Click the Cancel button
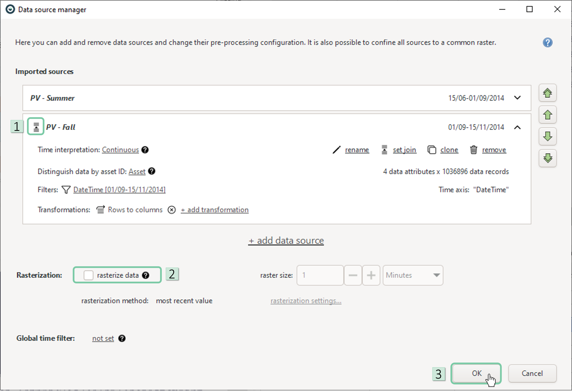572x392 pixels. 532,374
